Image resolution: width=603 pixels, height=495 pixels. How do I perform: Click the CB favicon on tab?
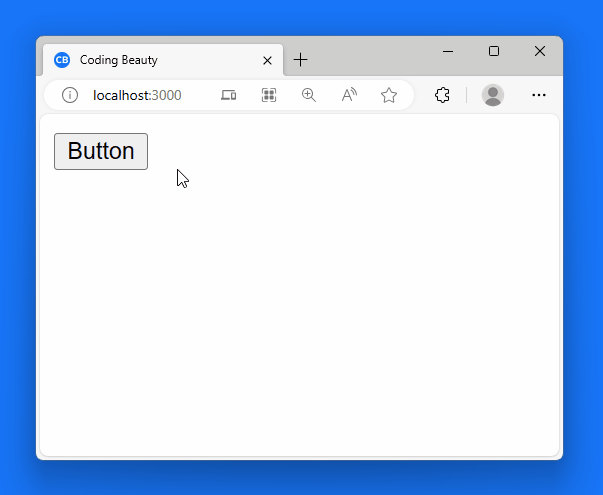point(62,60)
